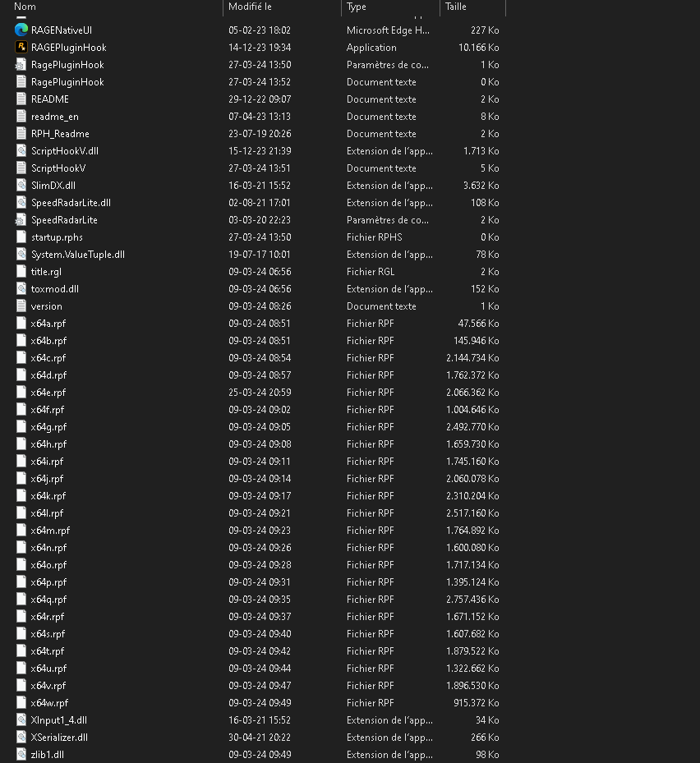Viewport: 700px width, 763px height.
Task: Sort files by the Nom column
Action: point(25,7)
